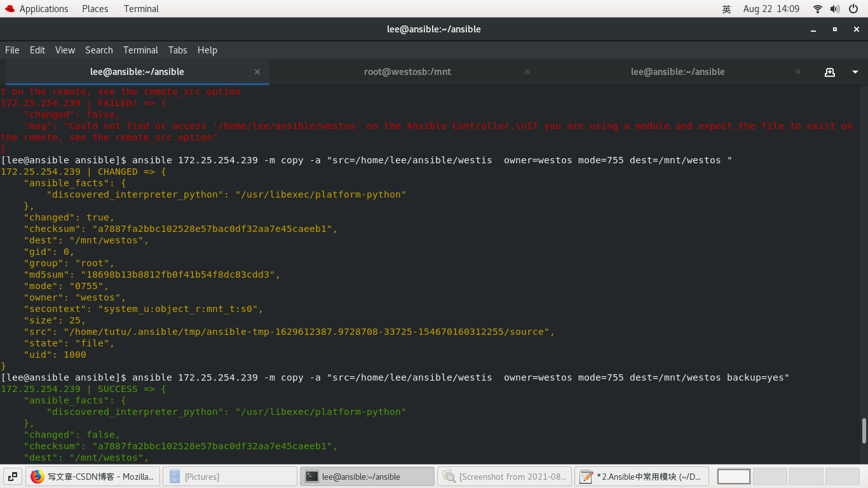Open the volume speaker icon
The height and width of the screenshot is (488, 868).
(x=835, y=9)
